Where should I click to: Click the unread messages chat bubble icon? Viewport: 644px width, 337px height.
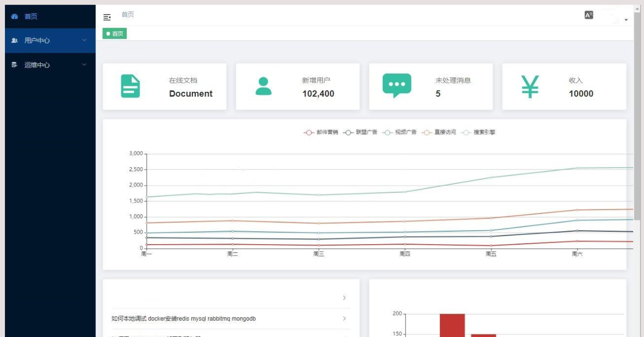pyautogui.click(x=397, y=85)
